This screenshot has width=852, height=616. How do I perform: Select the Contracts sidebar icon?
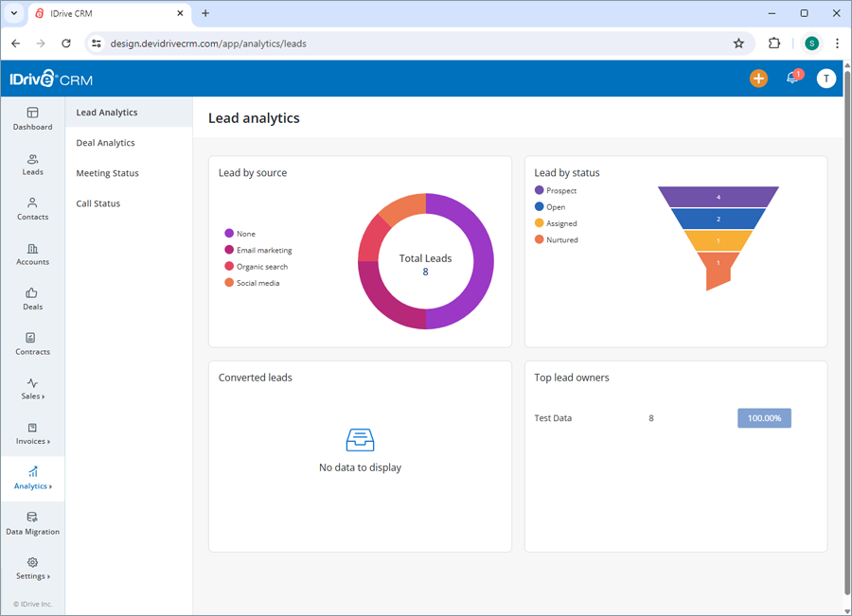(x=32, y=344)
